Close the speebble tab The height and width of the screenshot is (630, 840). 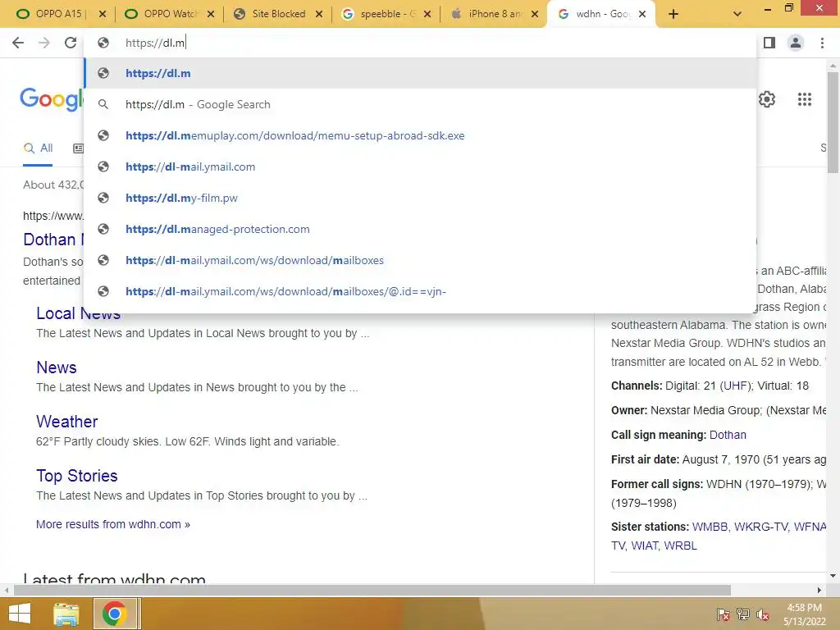pyautogui.click(x=427, y=14)
